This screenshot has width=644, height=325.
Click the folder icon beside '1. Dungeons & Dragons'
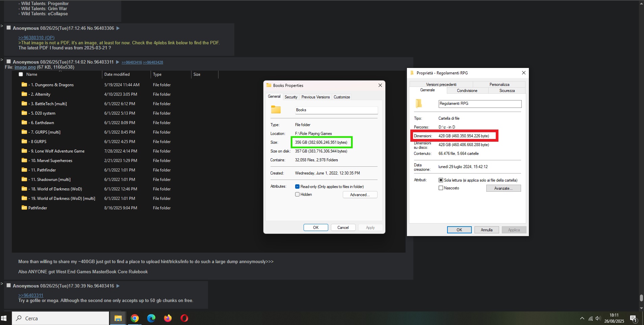pyautogui.click(x=24, y=85)
